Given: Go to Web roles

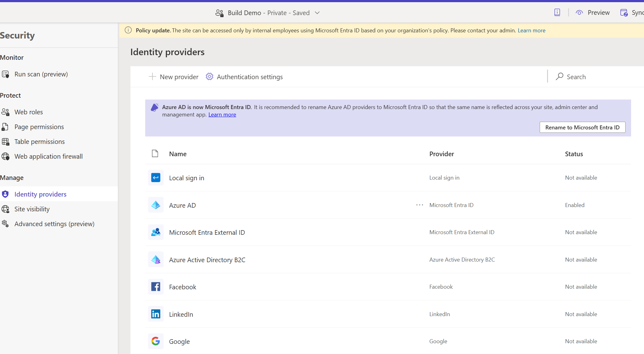Looking at the screenshot, I should coord(29,112).
